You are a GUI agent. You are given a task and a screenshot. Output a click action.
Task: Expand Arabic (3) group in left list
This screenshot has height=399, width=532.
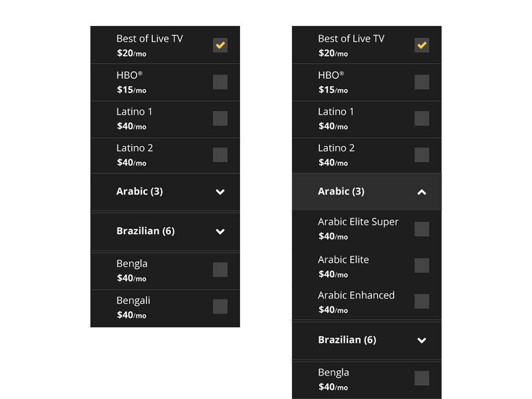(x=220, y=192)
